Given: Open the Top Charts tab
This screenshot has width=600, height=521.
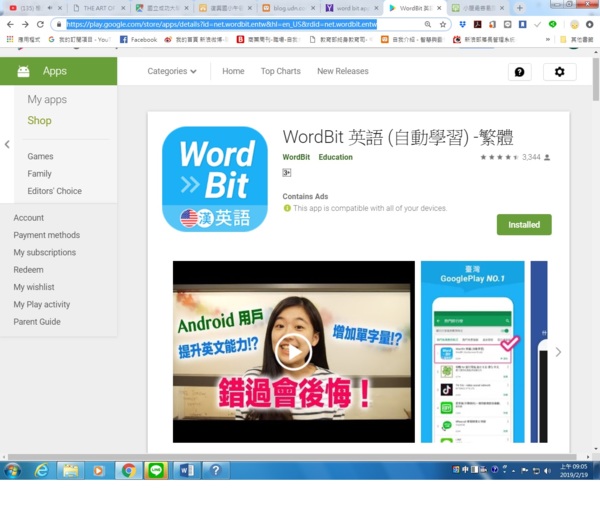Looking at the screenshot, I should coord(280,71).
